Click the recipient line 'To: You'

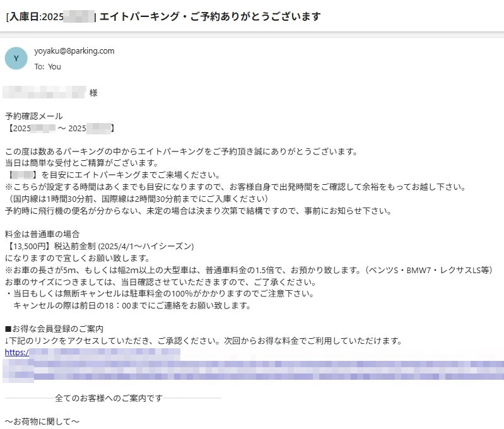coord(47,67)
